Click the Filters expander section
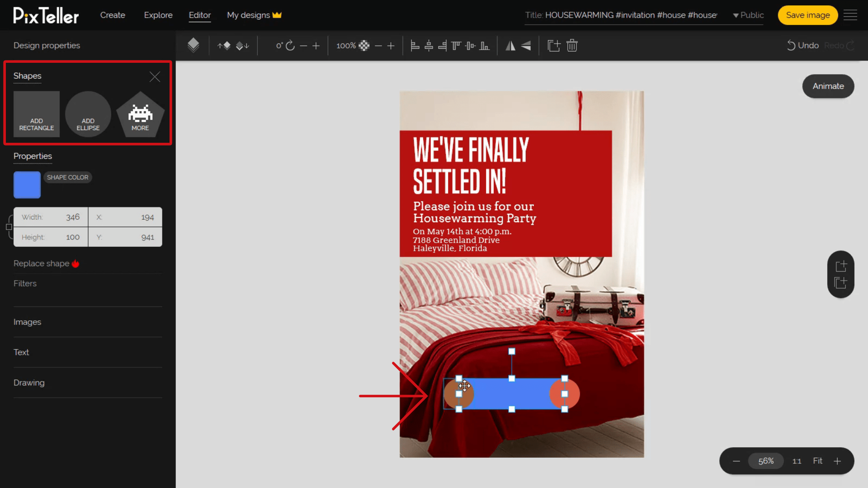 click(25, 283)
